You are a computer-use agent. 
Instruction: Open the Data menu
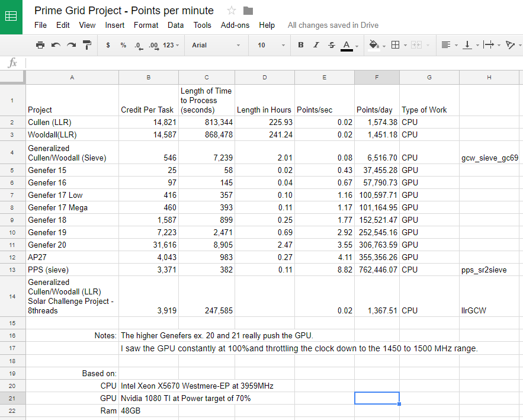pyautogui.click(x=175, y=25)
